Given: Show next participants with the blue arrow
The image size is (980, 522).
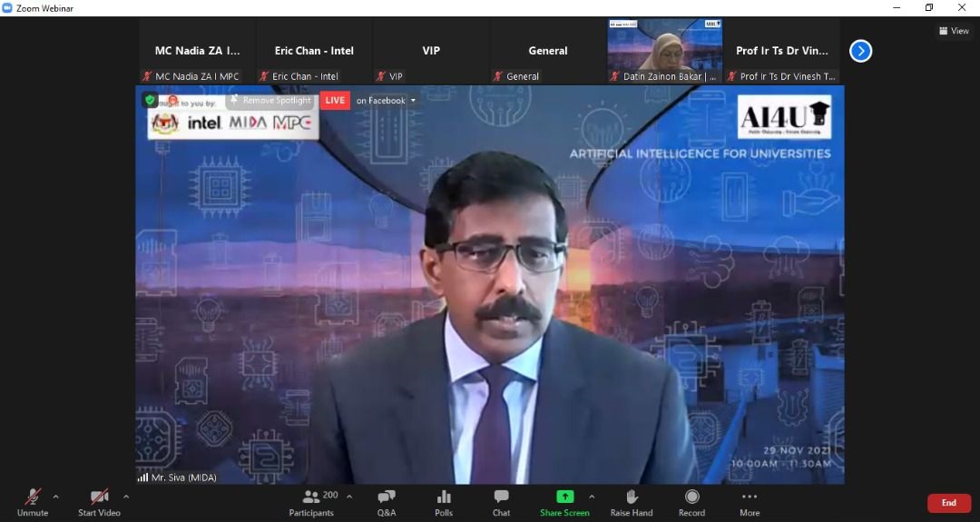Looking at the screenshot, I should (x=860, y=51).
